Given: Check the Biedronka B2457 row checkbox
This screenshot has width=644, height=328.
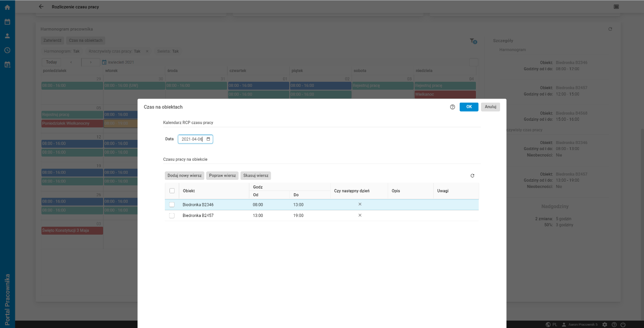Looking at the screenshot, I should tap(172, 216).
